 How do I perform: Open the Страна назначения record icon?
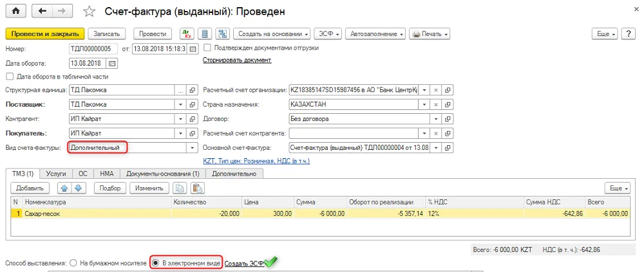click(448, 105)
